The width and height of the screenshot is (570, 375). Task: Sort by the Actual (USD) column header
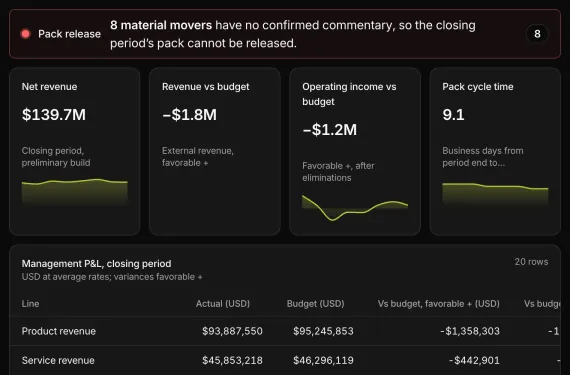(x=223, y=303)
